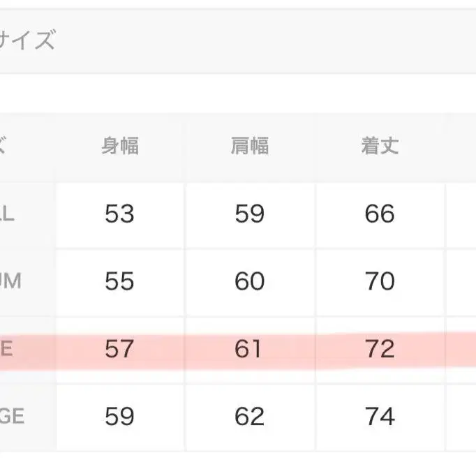This screenshot has height=476, width=476.
Task: Select the row label ending in UM
Action: point(11,281)
